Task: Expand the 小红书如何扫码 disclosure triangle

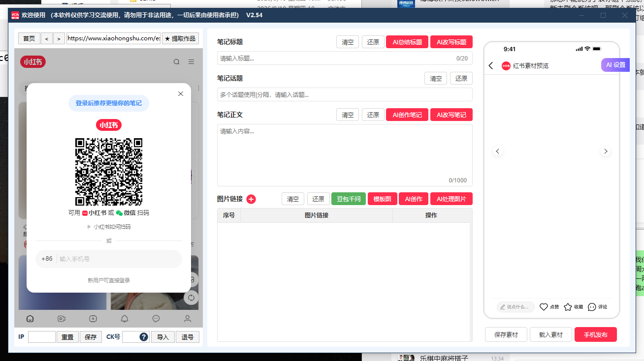Action: (x=89, y=227)
